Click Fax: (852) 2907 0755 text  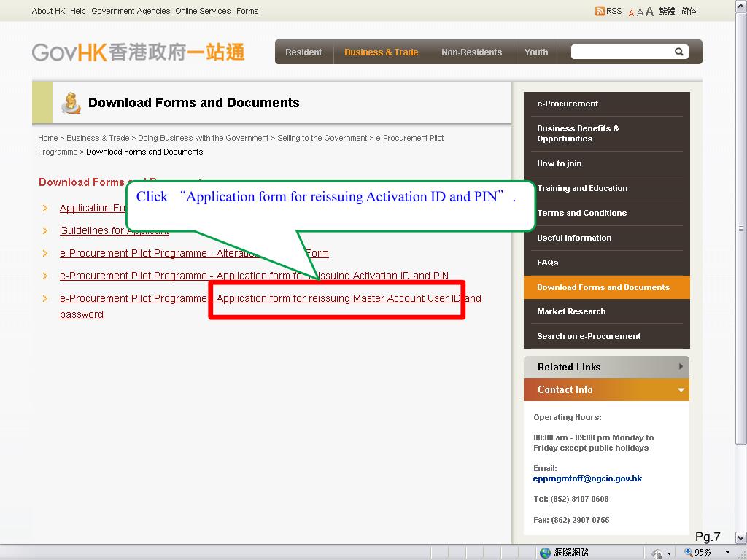pyautogui.click(x=571, y=520)
